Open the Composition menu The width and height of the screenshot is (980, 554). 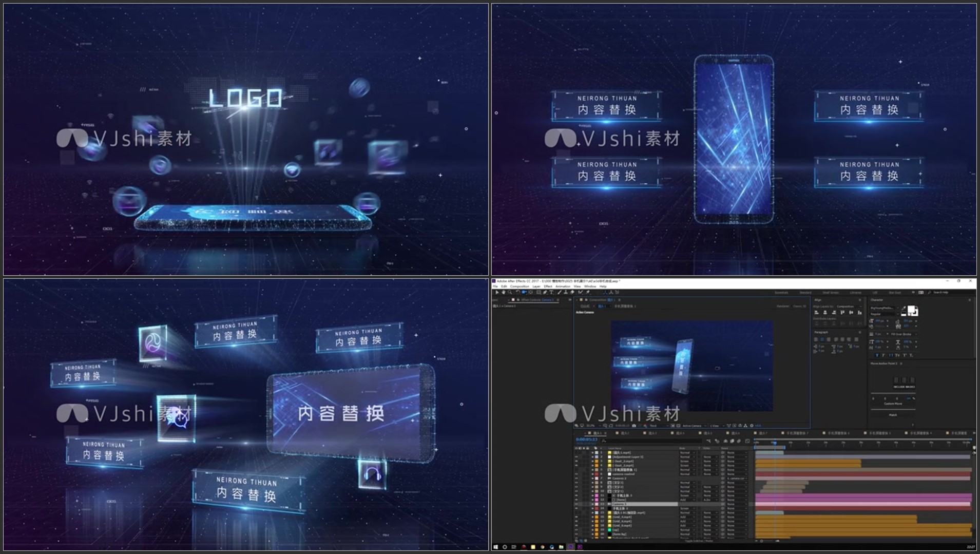[519, 286]
